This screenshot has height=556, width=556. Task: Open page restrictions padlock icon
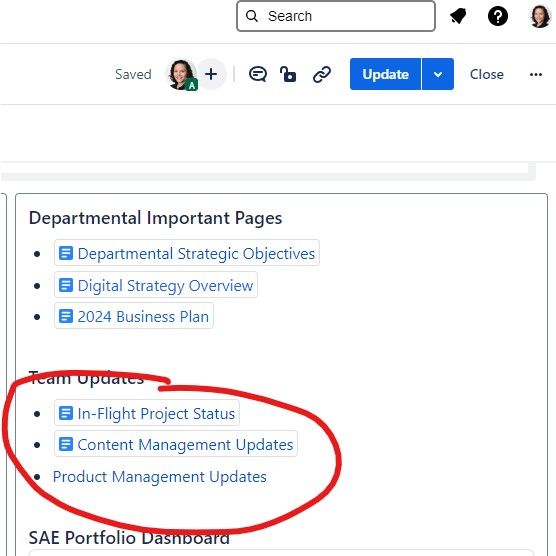[x=288, y=74]
